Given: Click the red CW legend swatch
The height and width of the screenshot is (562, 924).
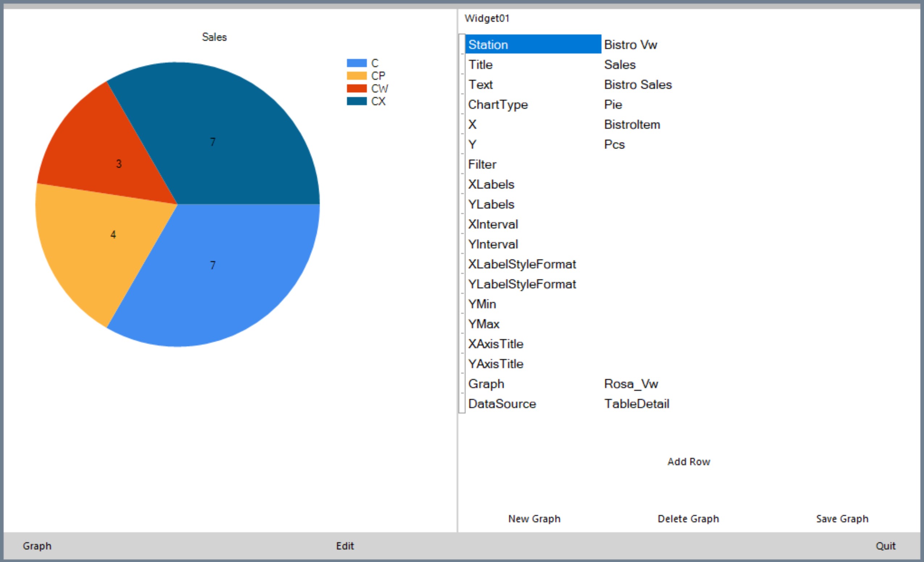Looking at the screenshot, I should pos(356,88).
